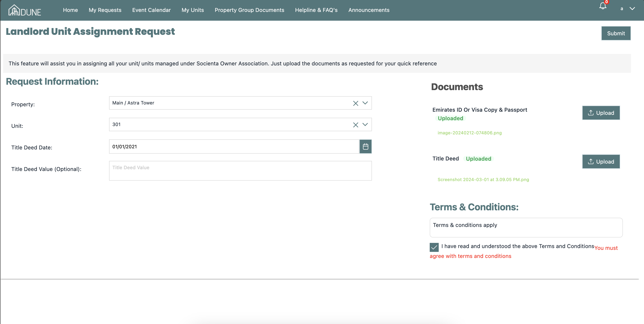Click the Title Deed Date text field

234,147
